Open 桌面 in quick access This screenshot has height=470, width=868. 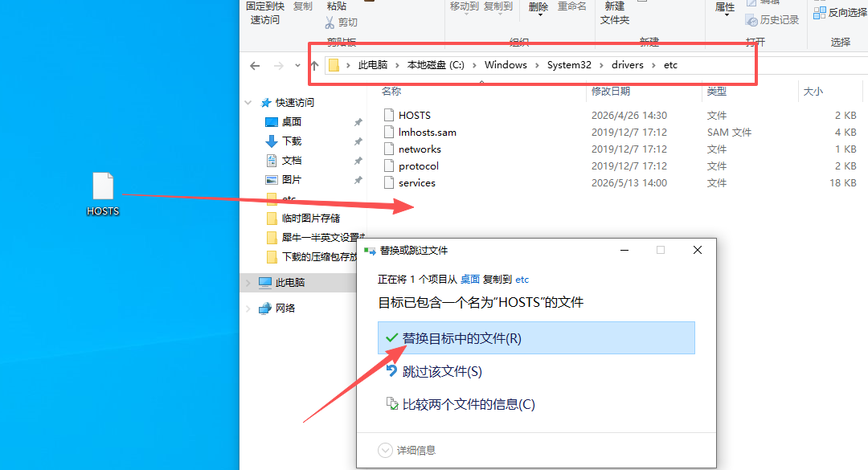point(291,122)
